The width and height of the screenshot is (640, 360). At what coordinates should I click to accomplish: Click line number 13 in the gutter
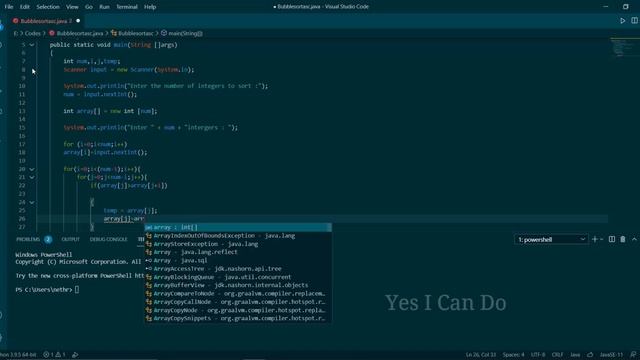coord(22,111)
